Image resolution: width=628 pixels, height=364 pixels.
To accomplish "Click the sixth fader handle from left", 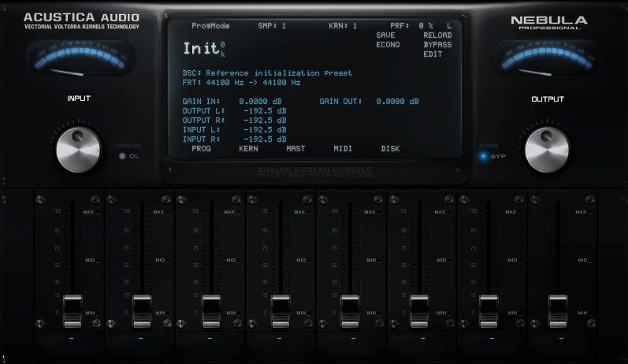I will 419,311.
